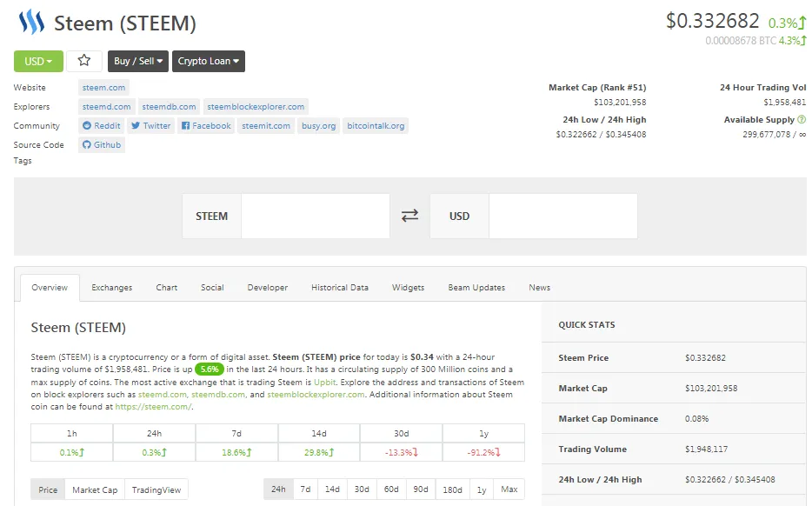Open the Github source code link
The height and width of the screenshot is (506, 812).
[102, 145]
